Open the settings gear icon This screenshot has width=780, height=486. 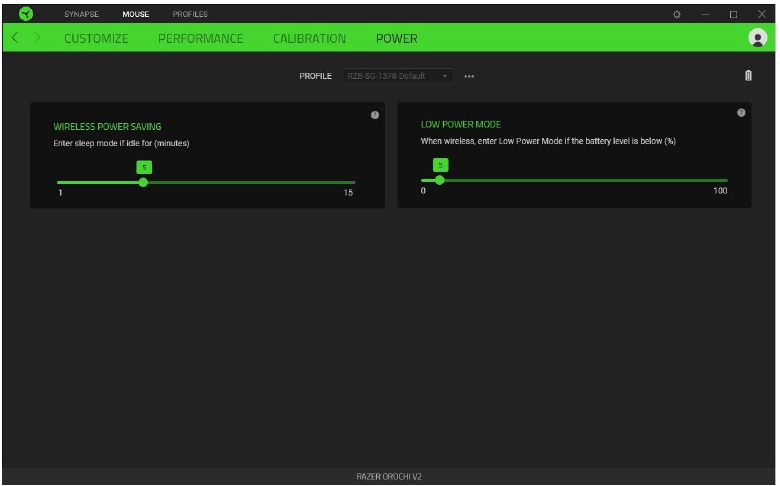point(677,14)
